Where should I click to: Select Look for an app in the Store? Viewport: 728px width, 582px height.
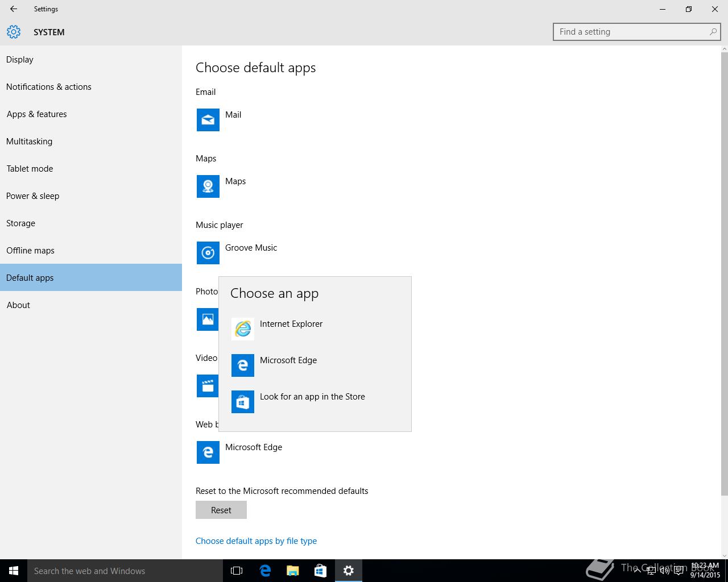pyautogui.click(x=312, y=397)
